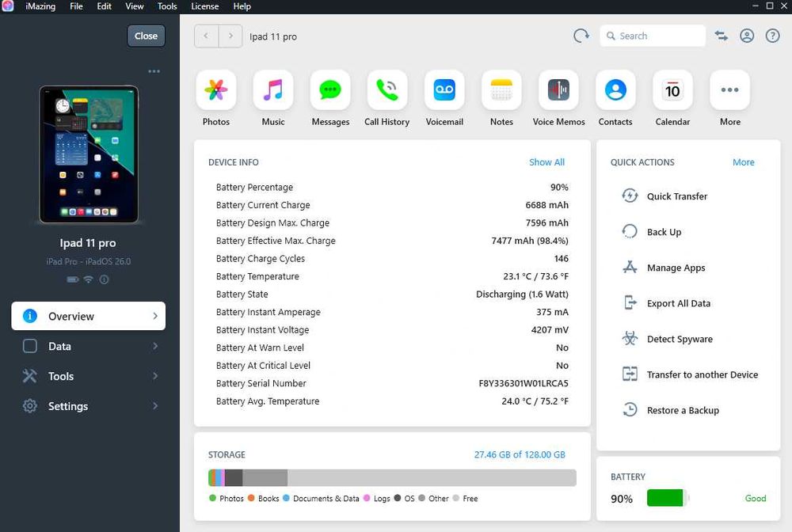Click the Battery Charge Cycles value 146
Viewport: 792px width, 532px height.
pos(562,258)
